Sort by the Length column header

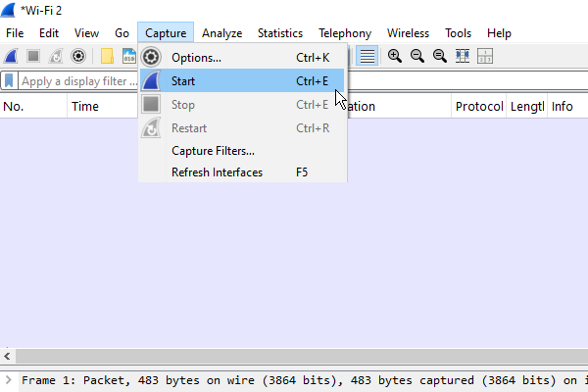point(527,107)
